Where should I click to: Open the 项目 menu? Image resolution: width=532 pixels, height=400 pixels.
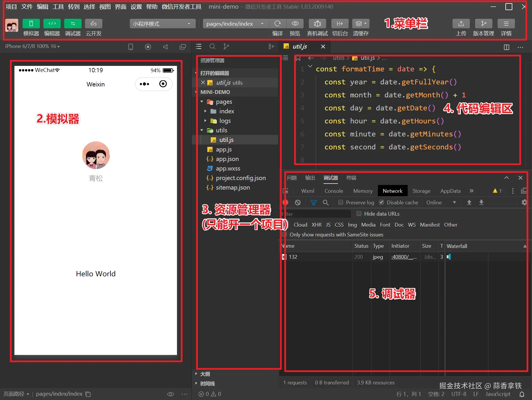(11, 7)
